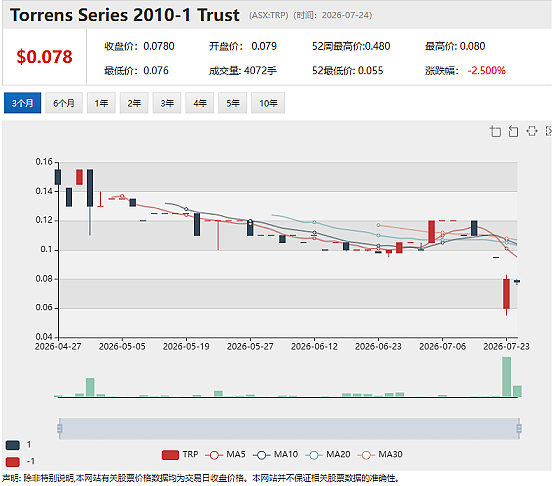This screenshot has height=486, width=553.
Task: Click the large red candlestick at 2026-07-23
Action: [x=506, y=294]
